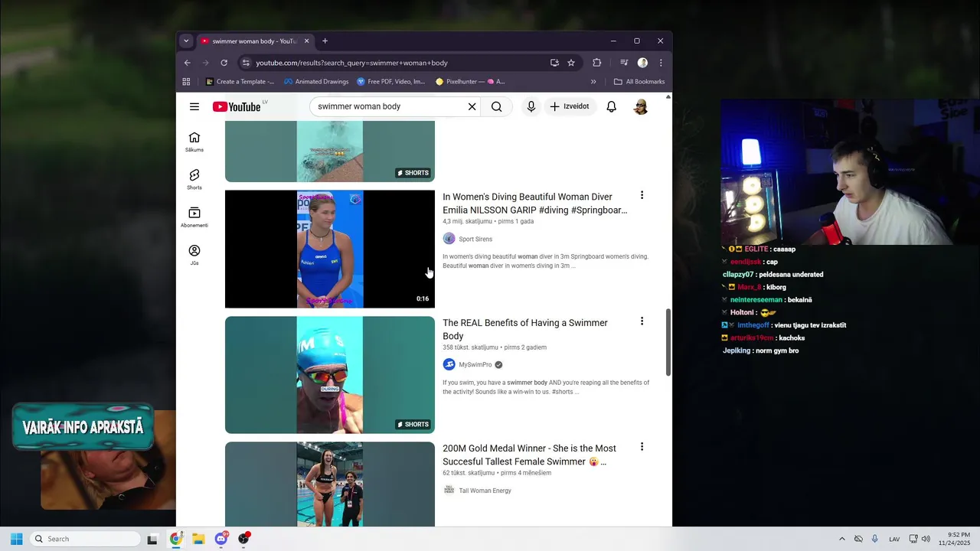Open Animated Drawings bookmark

316,81
